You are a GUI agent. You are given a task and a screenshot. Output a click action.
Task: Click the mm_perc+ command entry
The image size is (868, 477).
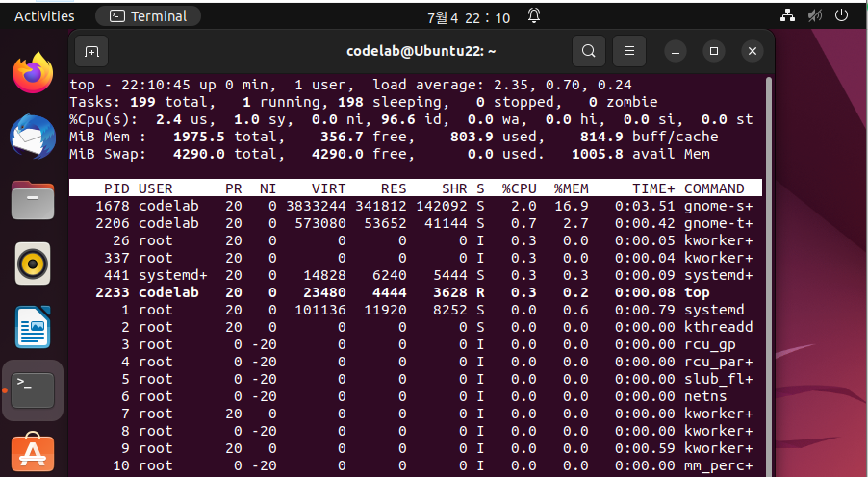click(x=719, y=465)
